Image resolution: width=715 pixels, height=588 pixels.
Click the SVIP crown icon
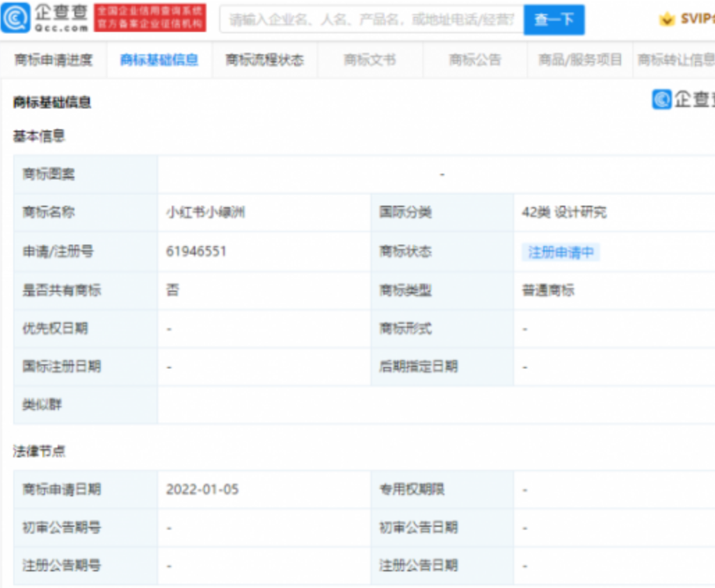667,19
